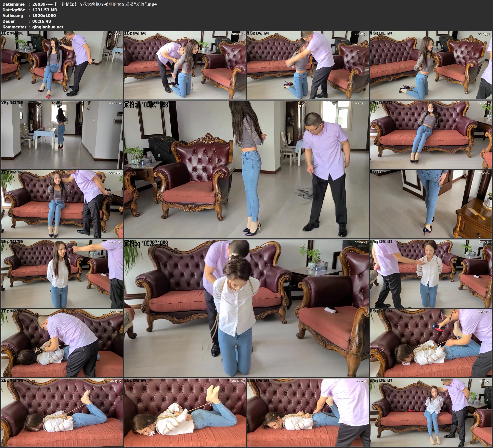
Task: Select the frame at timestamp 00:01:46
Action: (185, 65)
